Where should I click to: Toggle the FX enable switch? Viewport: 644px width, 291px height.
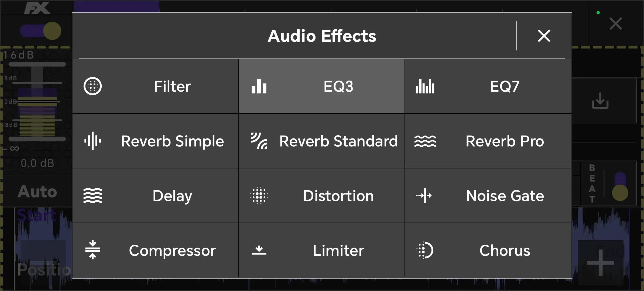point(40,31)
